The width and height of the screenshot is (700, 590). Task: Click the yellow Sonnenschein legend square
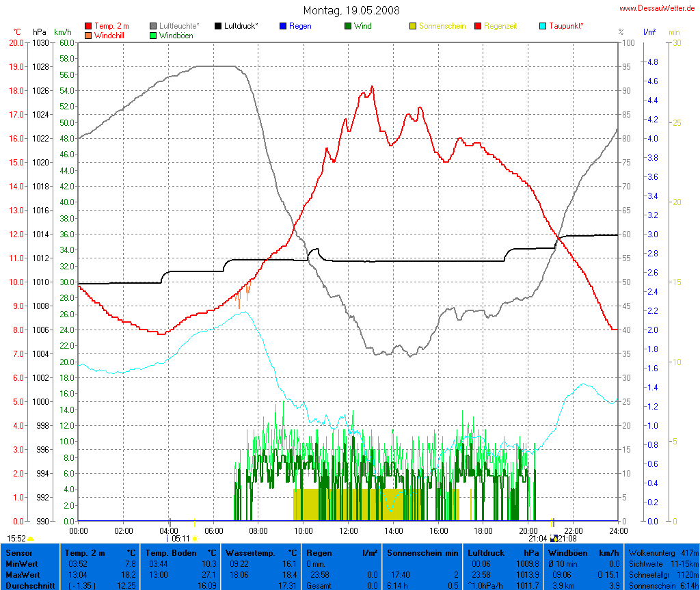coord(413,26)
